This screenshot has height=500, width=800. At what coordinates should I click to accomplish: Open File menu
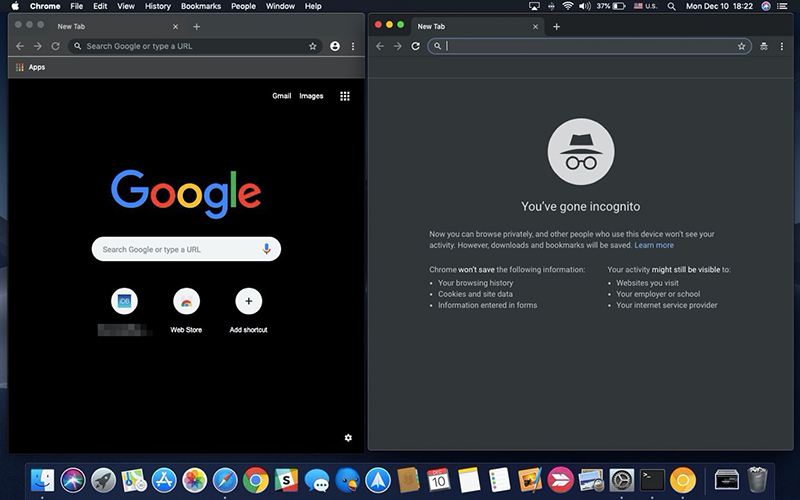click(77, 6)
